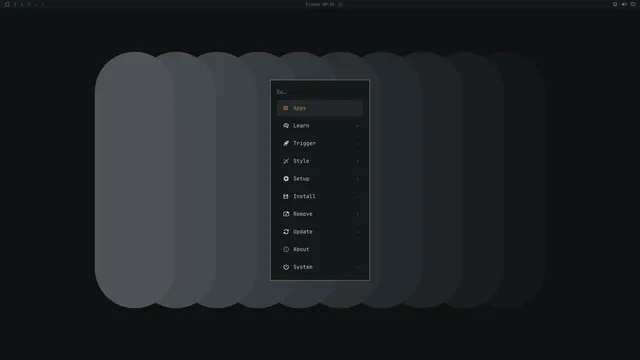Viewport: 640px width, 360px height.
Task: Choose the About menu label
Action: 301,249
